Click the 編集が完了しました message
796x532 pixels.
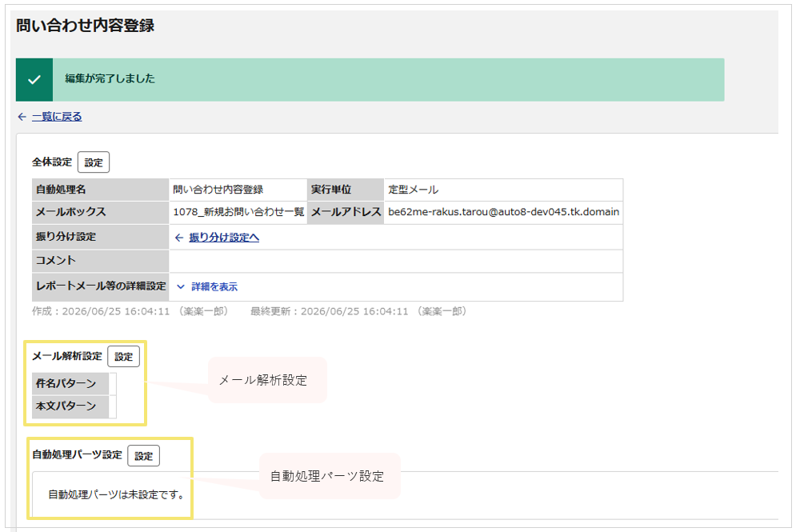tap(110, 78)
